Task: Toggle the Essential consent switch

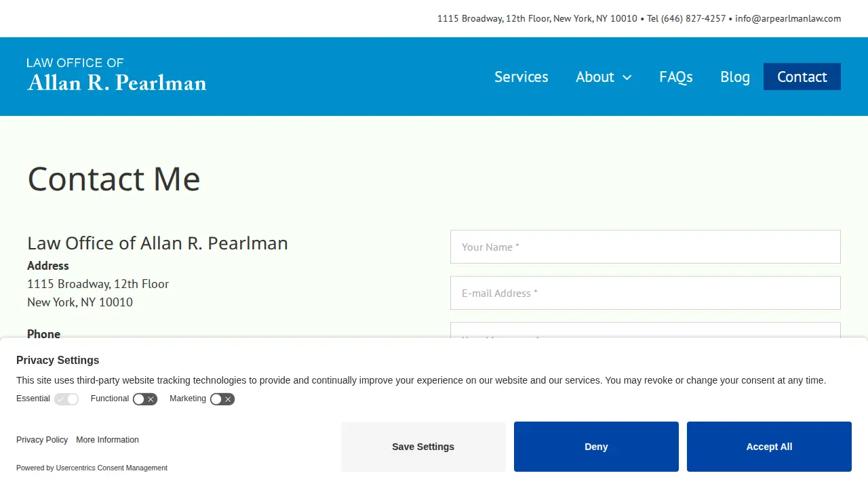Action: point(66,399)
